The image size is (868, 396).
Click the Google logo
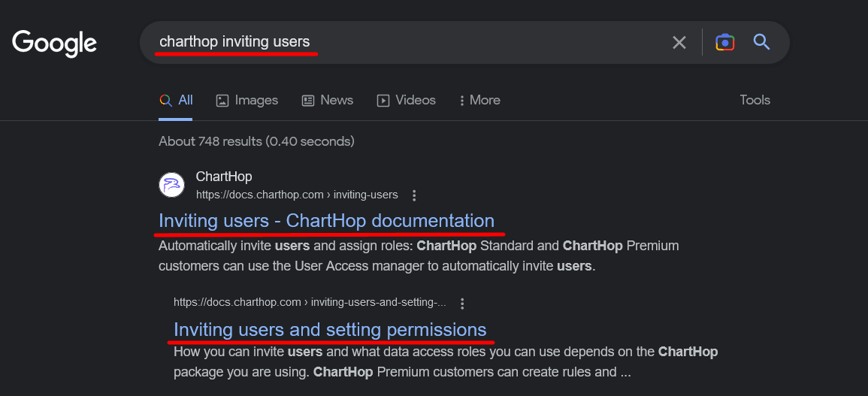(54, 43)
